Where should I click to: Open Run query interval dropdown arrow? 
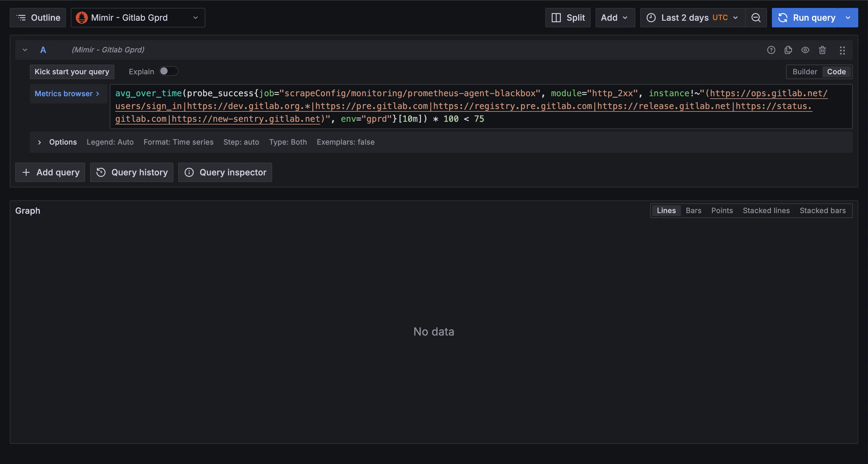tap(848, 18)
